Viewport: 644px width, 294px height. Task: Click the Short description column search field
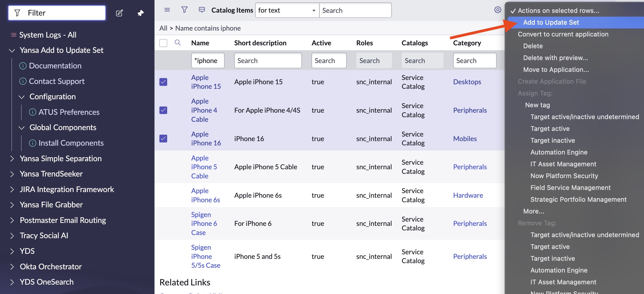[268, 61]
